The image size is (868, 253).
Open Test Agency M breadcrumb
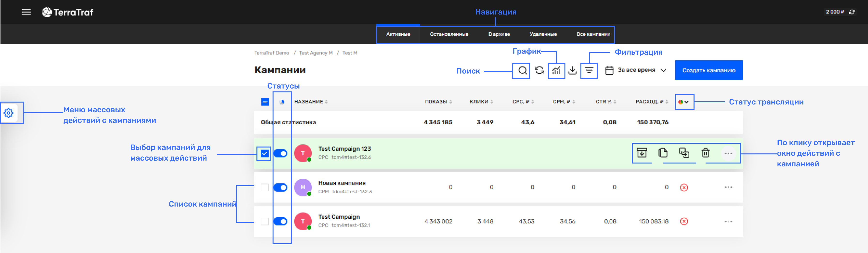pos(316,53)
